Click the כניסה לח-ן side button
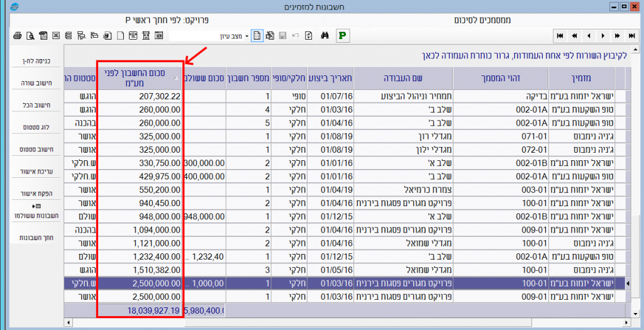 click(36, 61)
